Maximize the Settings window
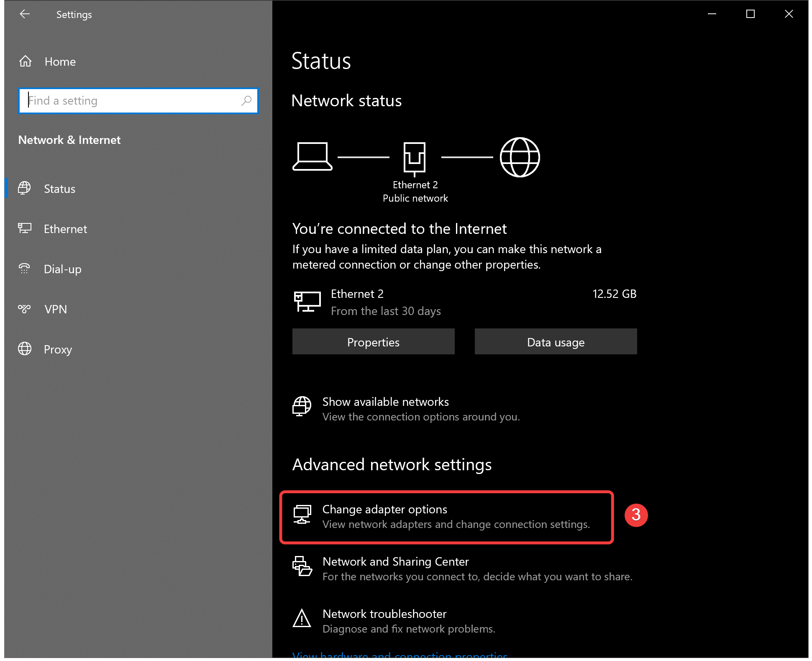 click(751, 14)
